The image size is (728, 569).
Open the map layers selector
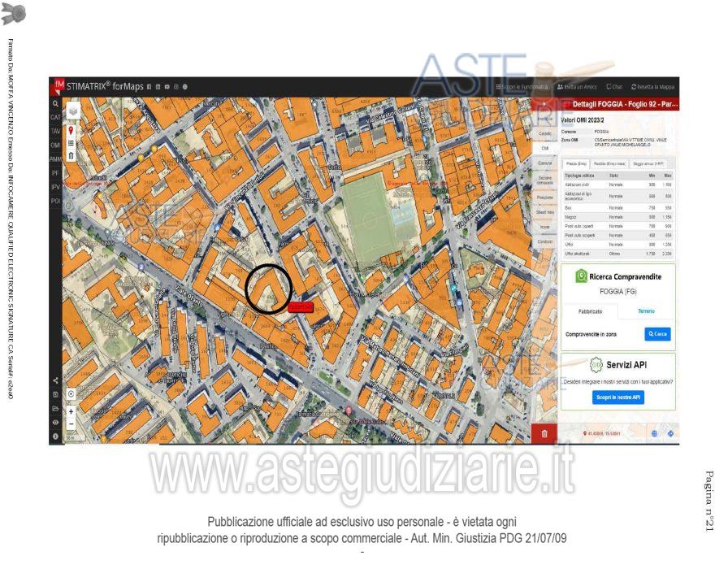point(71,110)
